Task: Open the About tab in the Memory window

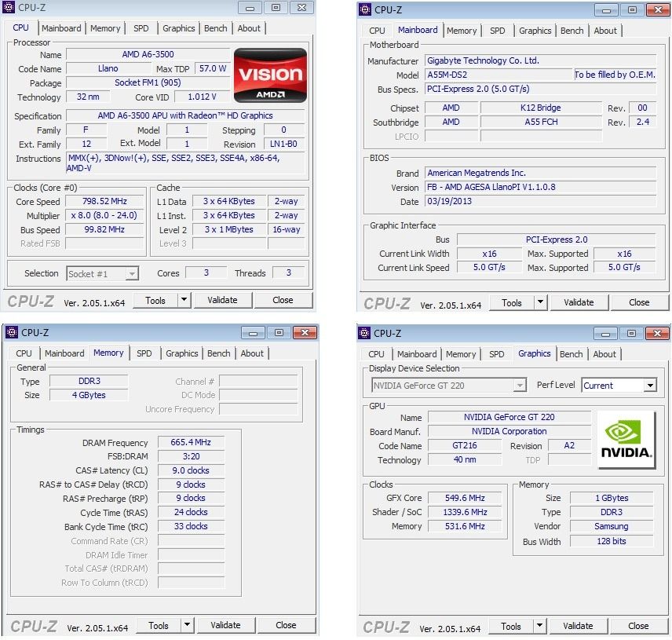Action: click(252, 353)
